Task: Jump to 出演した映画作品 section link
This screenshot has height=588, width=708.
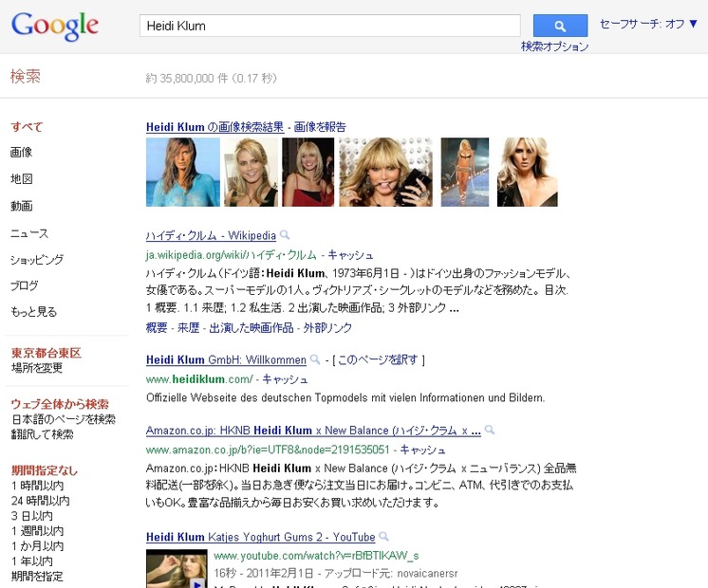Action: (x=252, y=327)
